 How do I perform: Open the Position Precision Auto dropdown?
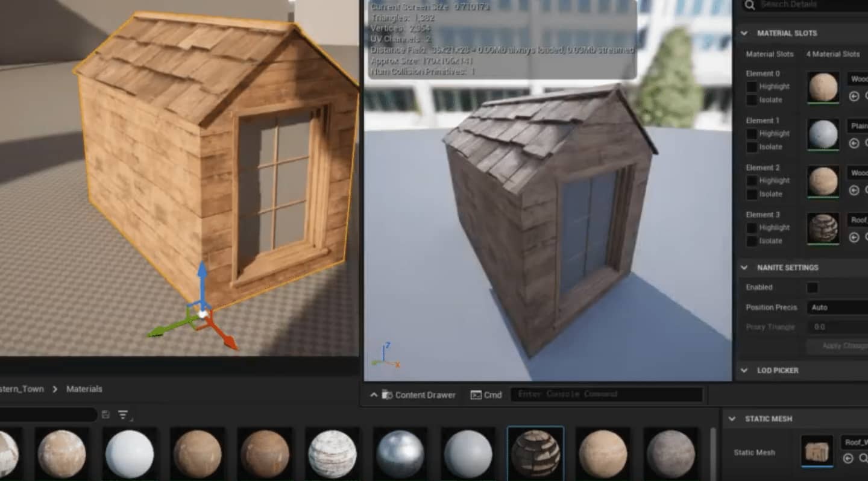pyautogui.click(x=837, y=307)
